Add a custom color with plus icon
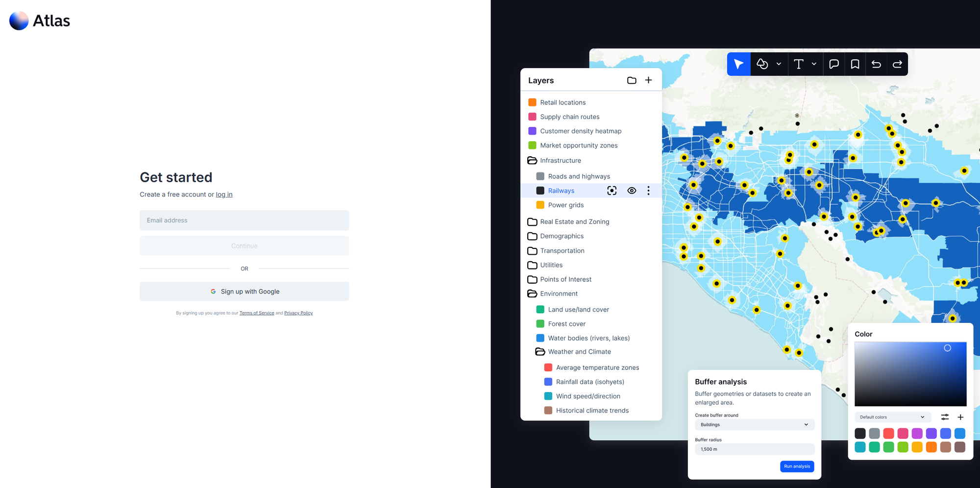The width and height of the screenshot is (980, 488). point(960,417)
